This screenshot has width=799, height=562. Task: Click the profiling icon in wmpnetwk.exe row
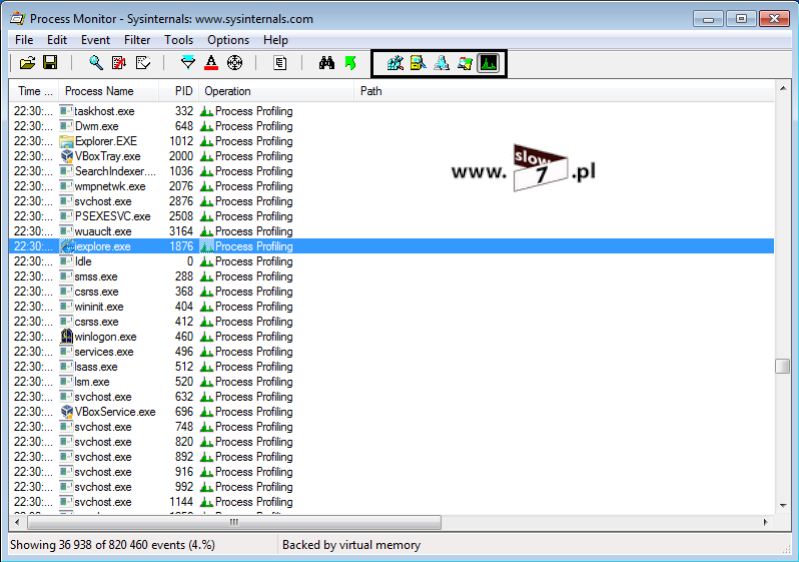[206, 186]
